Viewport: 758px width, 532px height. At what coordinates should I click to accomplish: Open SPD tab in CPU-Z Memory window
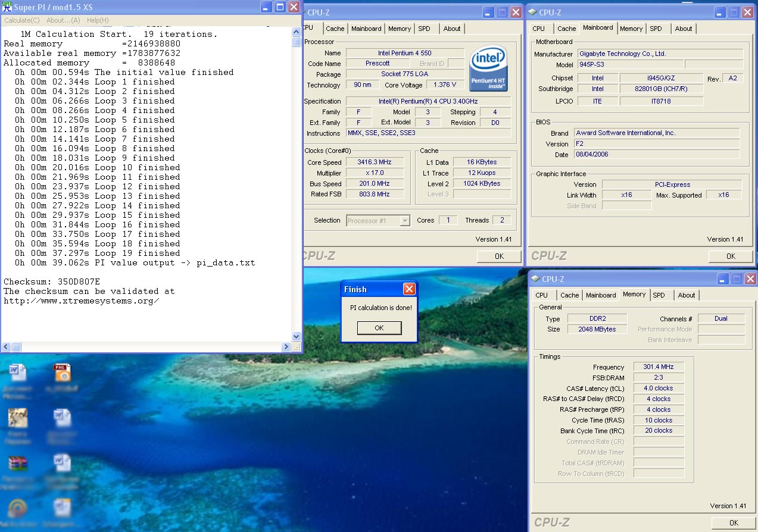pyautogui.click(x=659, y=295)
